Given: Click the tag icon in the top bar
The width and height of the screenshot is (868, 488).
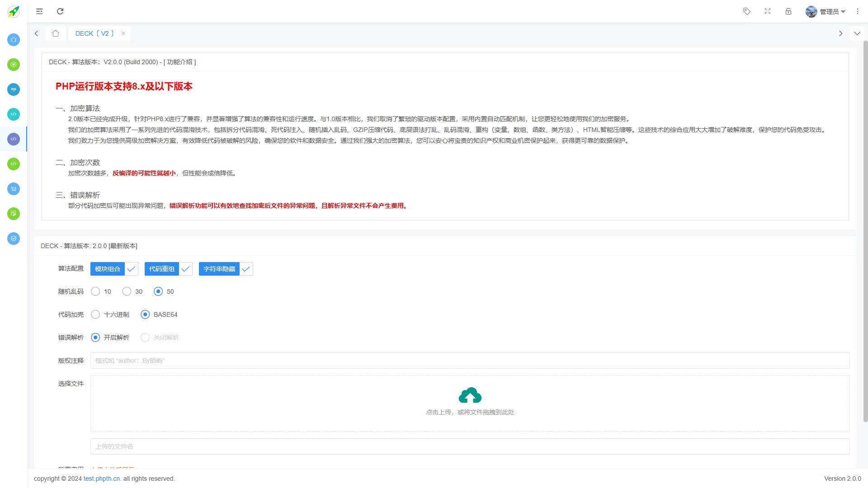Looking at the screenshot, I should click(x=746, y=11).
